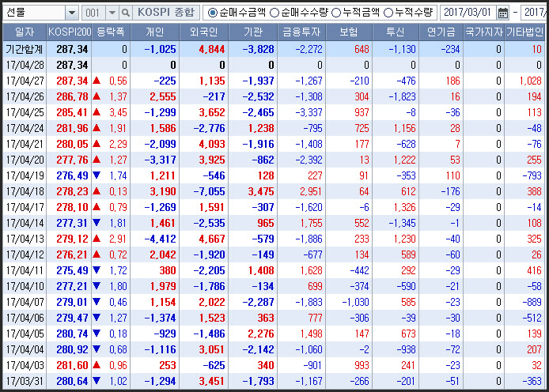Viewport: 549px width, 392px height.
Task: Select the 17/04/25 date cell
Action: point(25,112)
